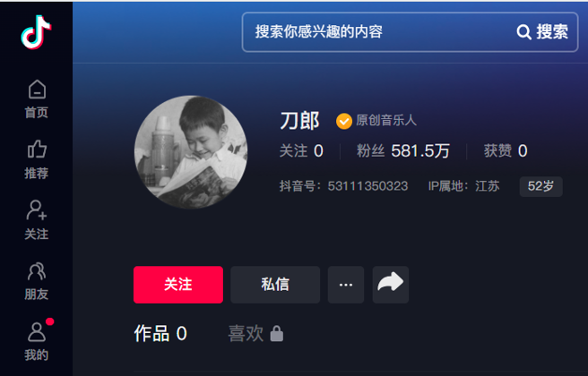The width and height of the screenshot is (588, 376).
Task: Send a message via 私信 button
Action: (275, 285)
